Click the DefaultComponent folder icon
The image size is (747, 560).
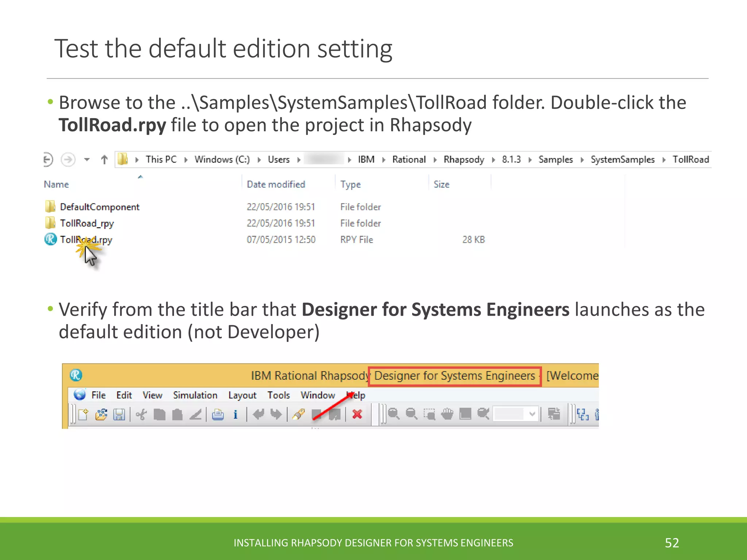point(50,206)
